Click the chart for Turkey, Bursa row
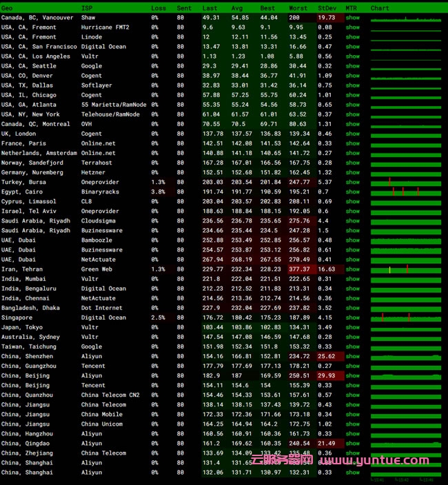448x485 pixels. click(x=405, y=182)
